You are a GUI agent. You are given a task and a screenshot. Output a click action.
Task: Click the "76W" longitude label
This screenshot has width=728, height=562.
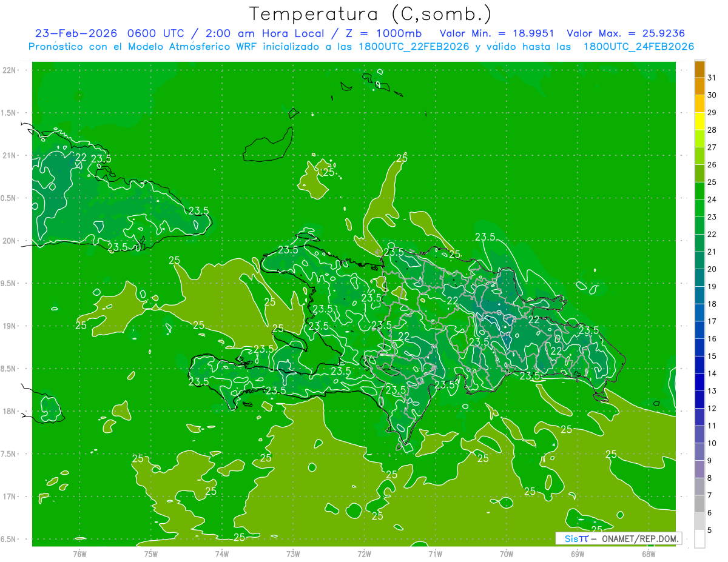[x=79, y=554]
